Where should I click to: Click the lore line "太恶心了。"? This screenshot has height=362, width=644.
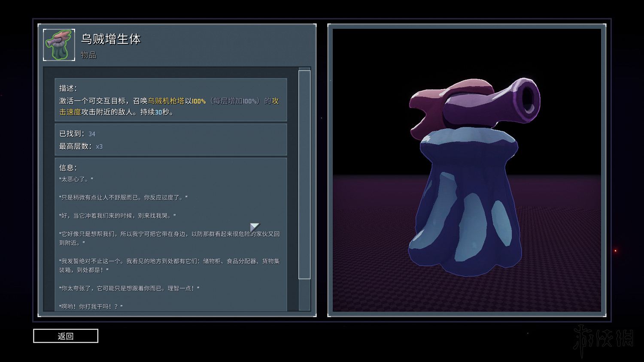pyautogui.click(x=76, y=179)
